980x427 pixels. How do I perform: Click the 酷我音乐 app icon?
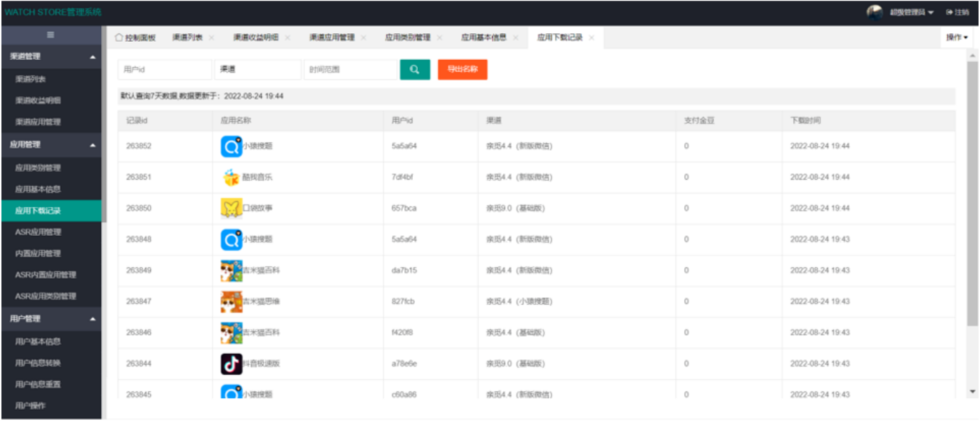click(x=230, y=177)
